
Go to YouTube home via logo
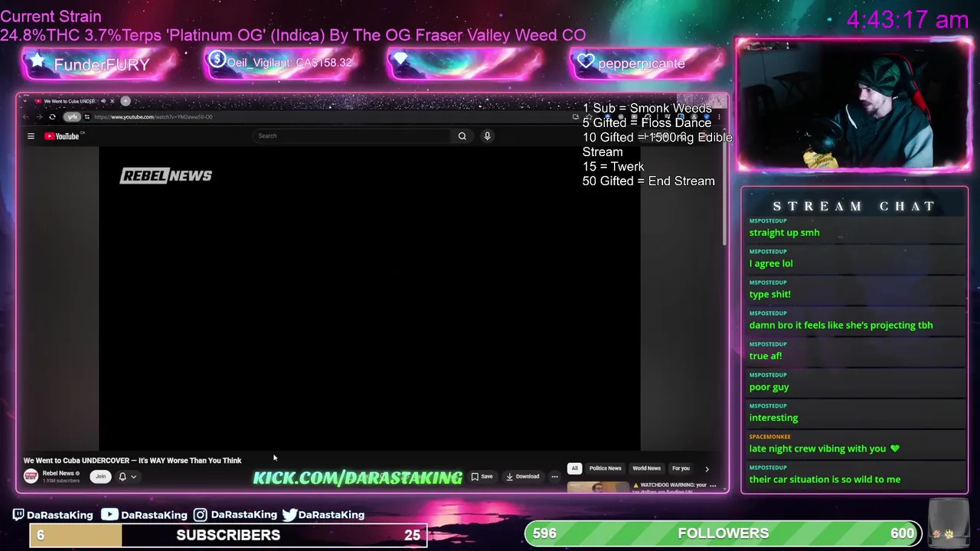(x=63, y=136)
